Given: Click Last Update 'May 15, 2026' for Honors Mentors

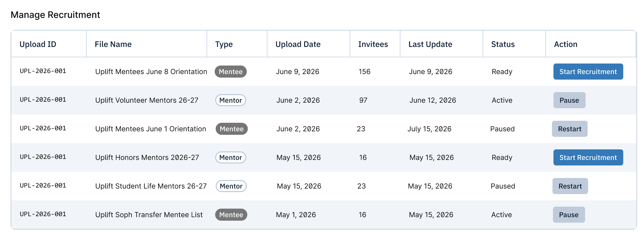Looking at the screenshot, I should pos(432,157).
